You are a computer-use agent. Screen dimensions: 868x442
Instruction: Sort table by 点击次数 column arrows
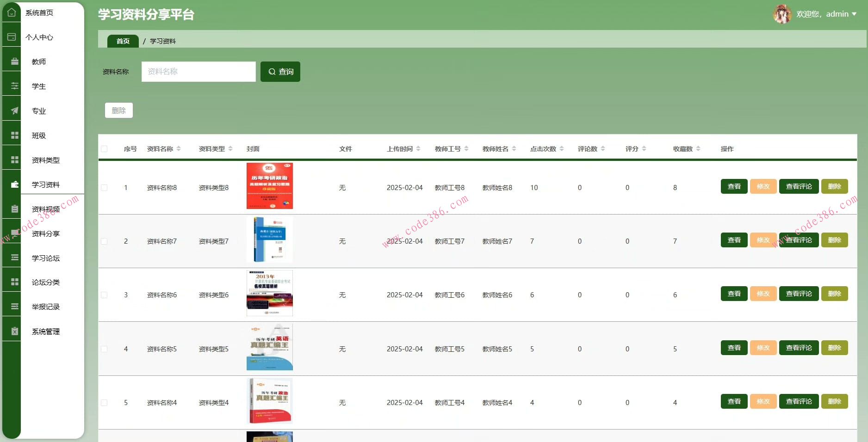(561, 149)
